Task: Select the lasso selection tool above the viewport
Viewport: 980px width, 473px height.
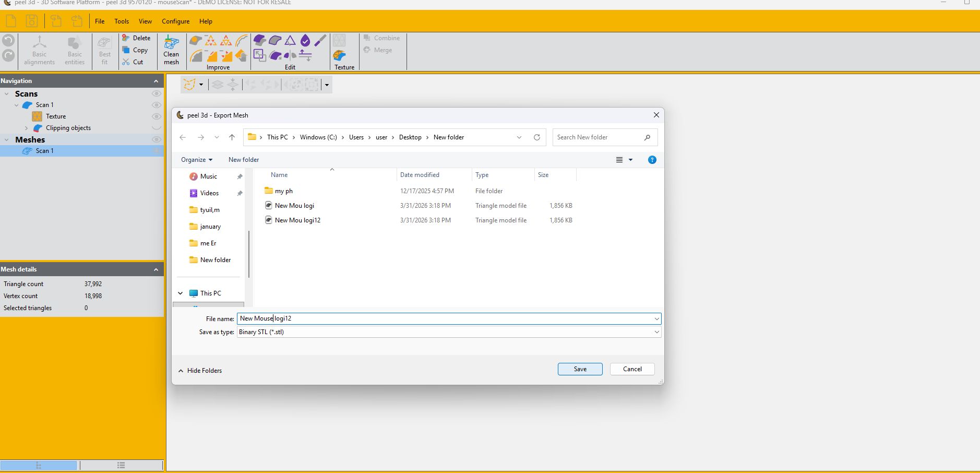Action: point(190,84)
